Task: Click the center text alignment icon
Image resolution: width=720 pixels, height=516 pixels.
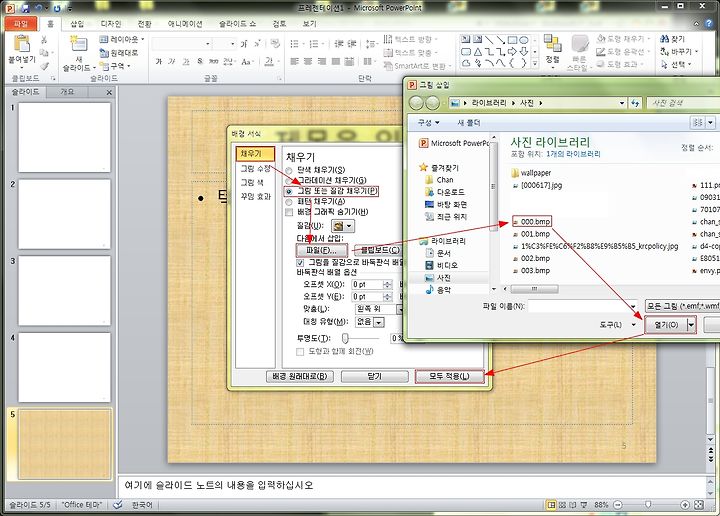Action: (308, 61)
